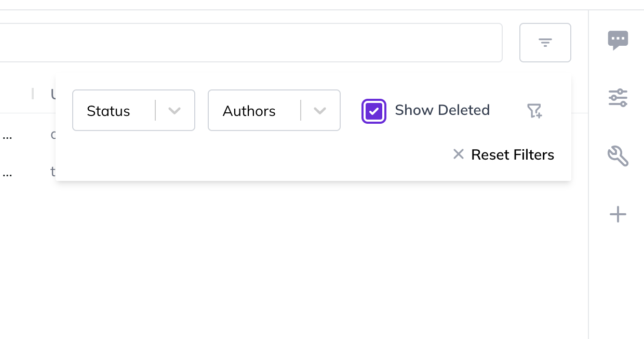Screen dimensions: 644x339
Task: Click the column divider before U header
Action: coord(33,94)
